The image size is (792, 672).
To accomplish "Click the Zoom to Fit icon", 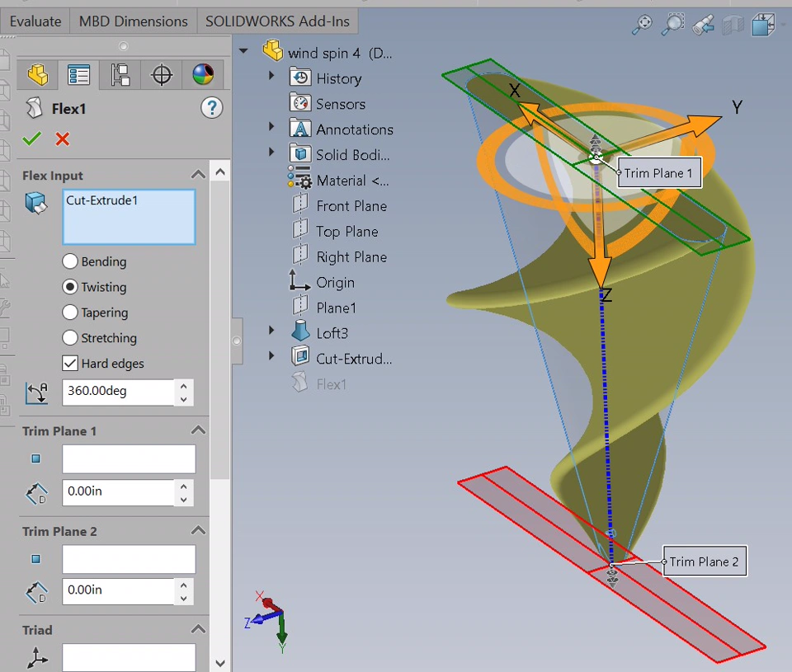I will coord(643,24).
